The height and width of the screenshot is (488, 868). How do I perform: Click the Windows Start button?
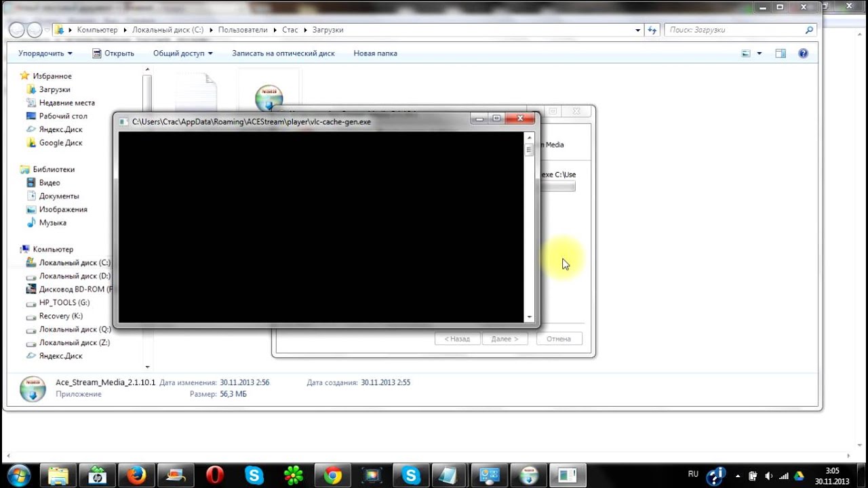(x=18, y=474)
